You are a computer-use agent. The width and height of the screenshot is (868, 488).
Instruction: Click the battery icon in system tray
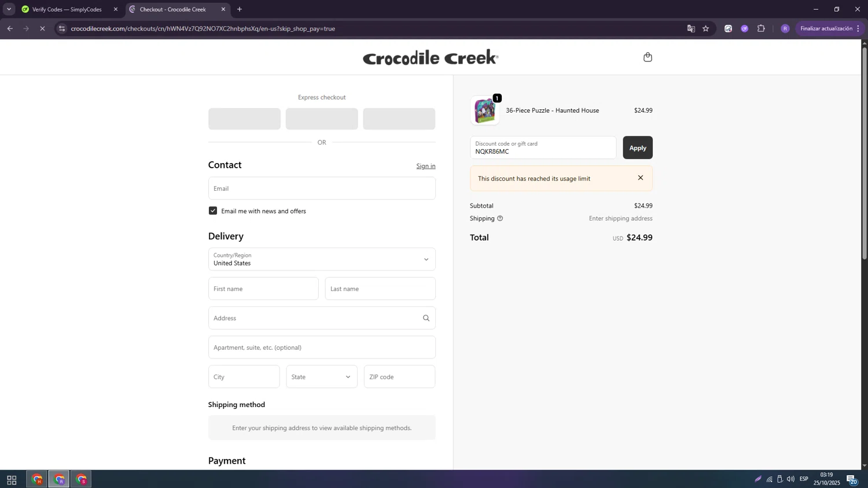pos(779,479)
